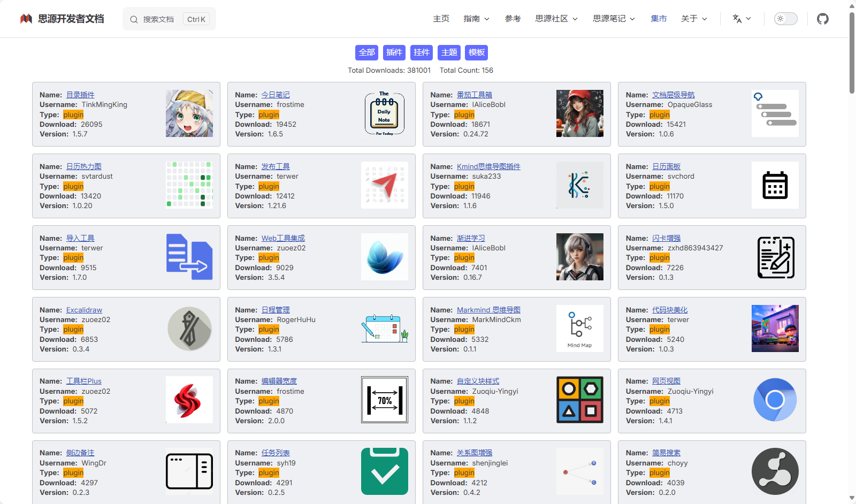The width and height of the screenshot is (856, 504).
Task: Click the 日历面板 calendar icon
Action: [x=775, y=185]
